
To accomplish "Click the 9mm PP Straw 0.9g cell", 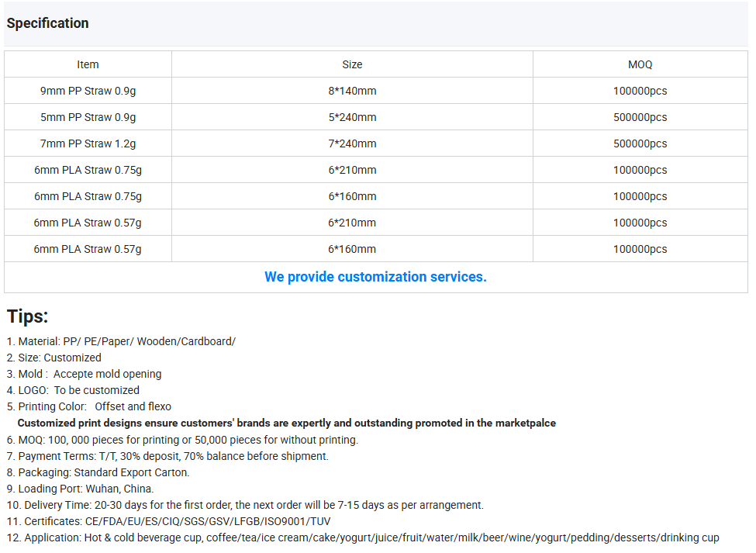I will [x=88, y=91].
